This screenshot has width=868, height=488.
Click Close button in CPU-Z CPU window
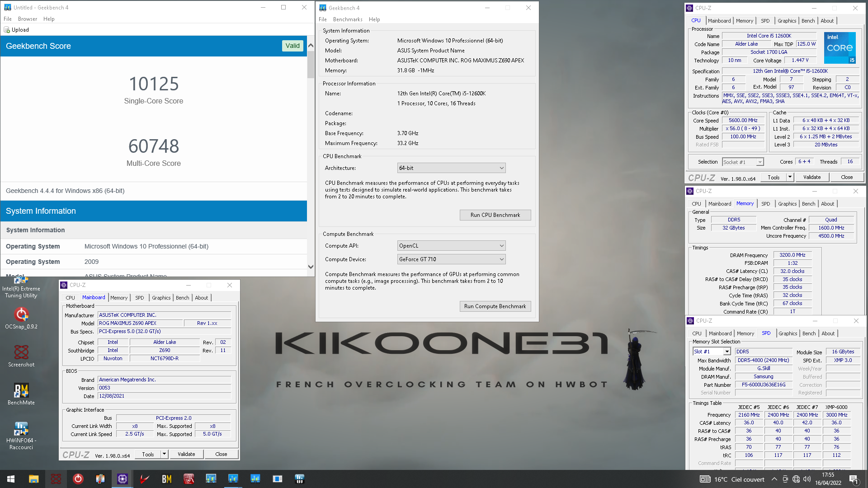click(x=847, y=177)
